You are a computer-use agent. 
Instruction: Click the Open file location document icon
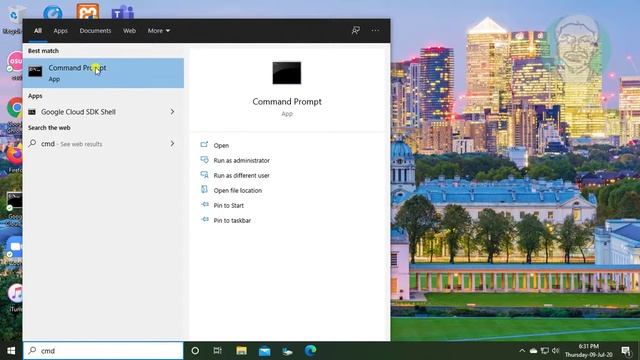coord(204,190)
